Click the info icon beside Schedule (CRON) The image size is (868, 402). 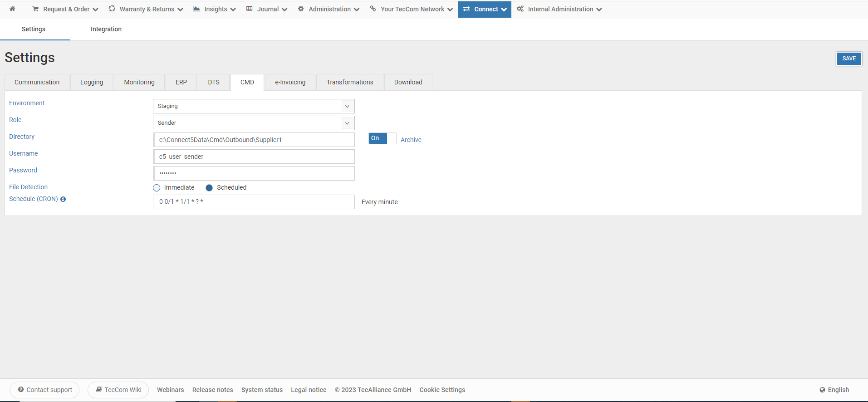(63, 199)
